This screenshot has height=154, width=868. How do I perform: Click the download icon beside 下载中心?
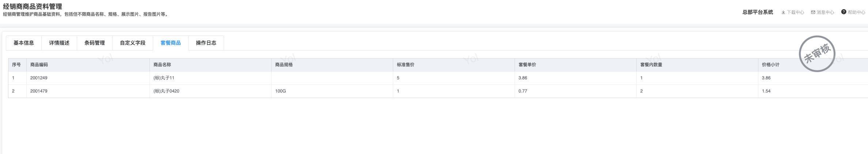click(x=783, y=12)
